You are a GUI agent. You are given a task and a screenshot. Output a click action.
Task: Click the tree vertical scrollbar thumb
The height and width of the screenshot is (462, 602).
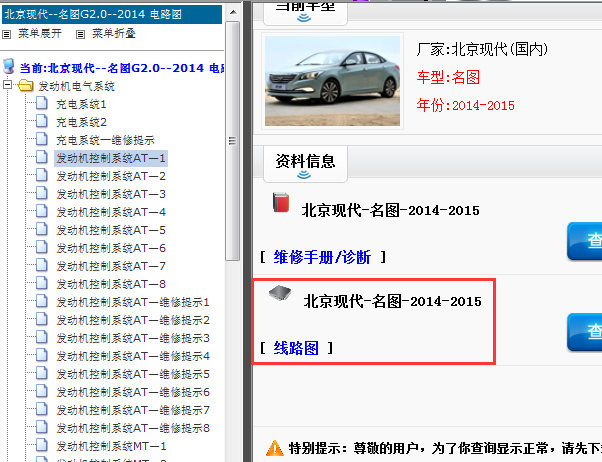pos(232,141)
